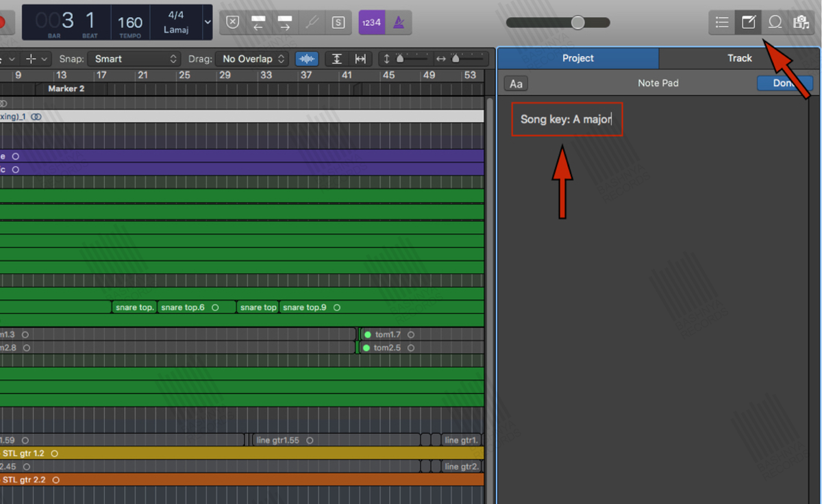Click bar 17 on the ruler
822x504 pixels.
pyautogui.click(x=101, y=75)
